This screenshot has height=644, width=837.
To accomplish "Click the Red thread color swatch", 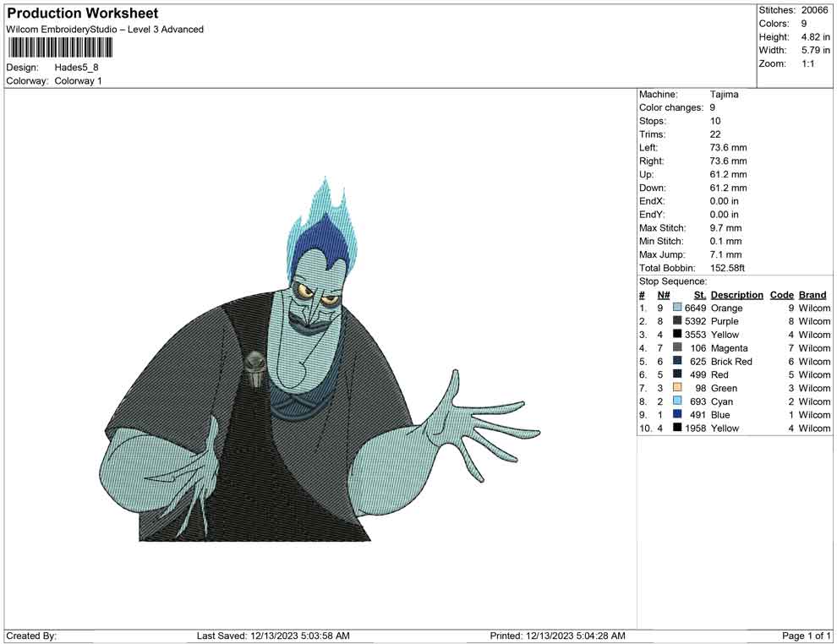I will pyautogui.click(x=677, y=374).
